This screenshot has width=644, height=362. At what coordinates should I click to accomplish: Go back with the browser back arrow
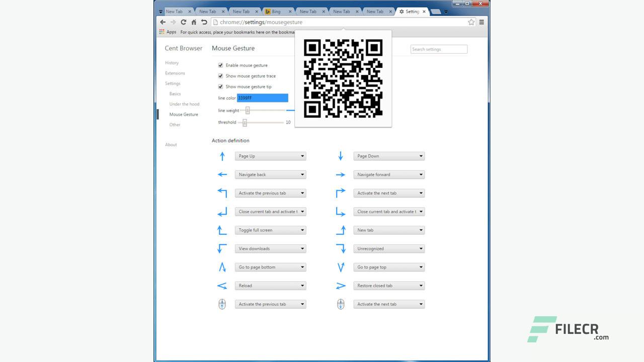tap(163, 22)
